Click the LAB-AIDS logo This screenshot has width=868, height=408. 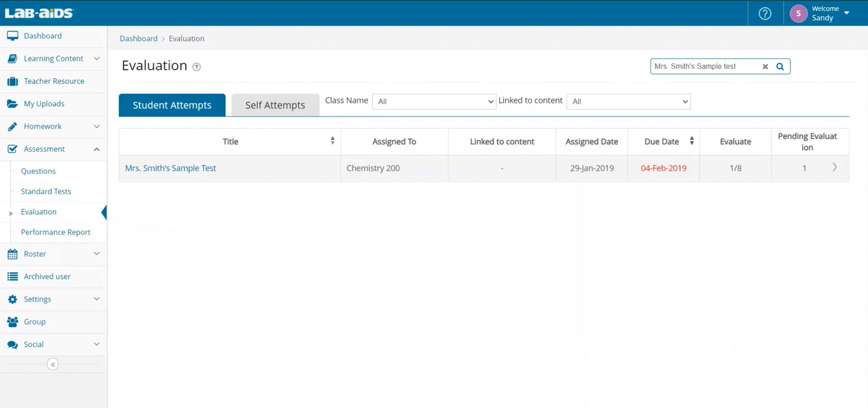pyautogui.click(x=39, y=13)
